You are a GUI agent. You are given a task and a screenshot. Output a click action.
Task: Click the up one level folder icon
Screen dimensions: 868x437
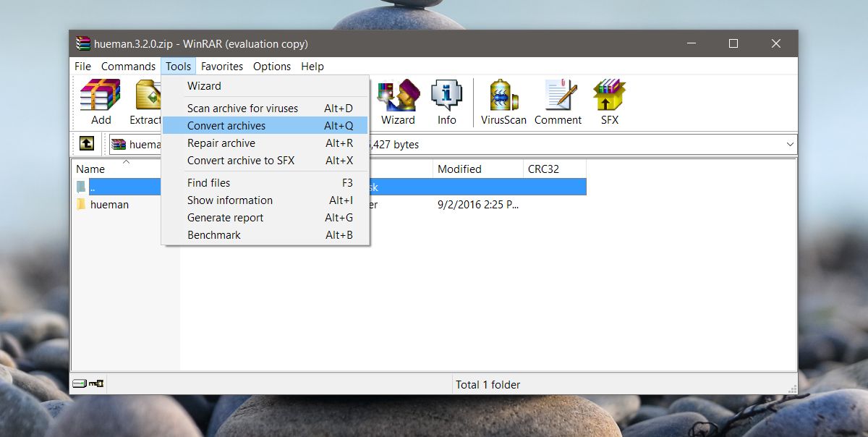pyautogui.click(x=86, y=144)
